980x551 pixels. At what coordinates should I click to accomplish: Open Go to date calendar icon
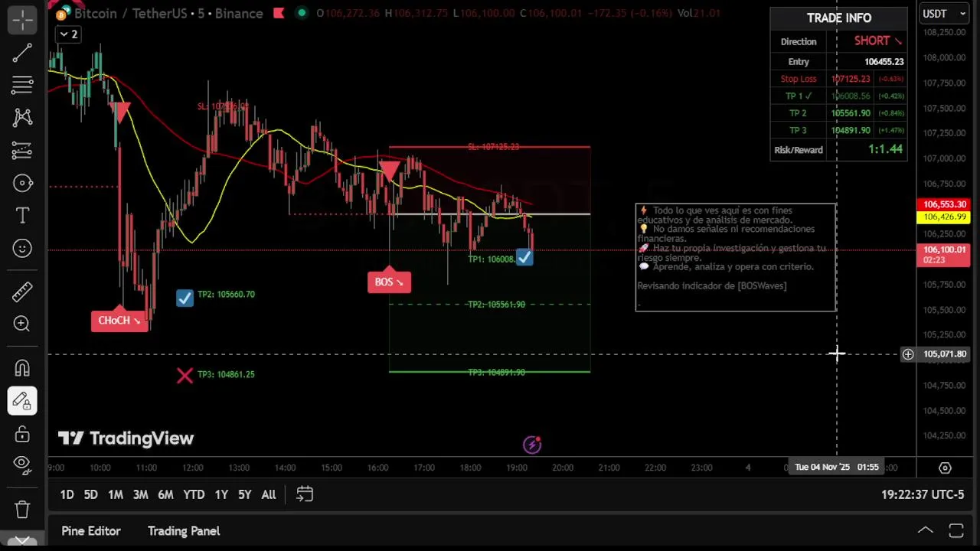point(305,494)
